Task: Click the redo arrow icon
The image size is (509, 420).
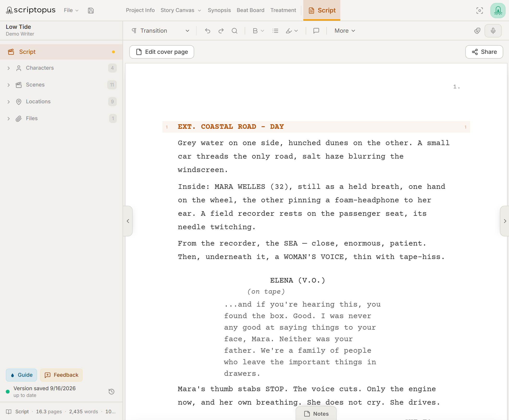Action: pyautogui.click(x=221, y=31)
